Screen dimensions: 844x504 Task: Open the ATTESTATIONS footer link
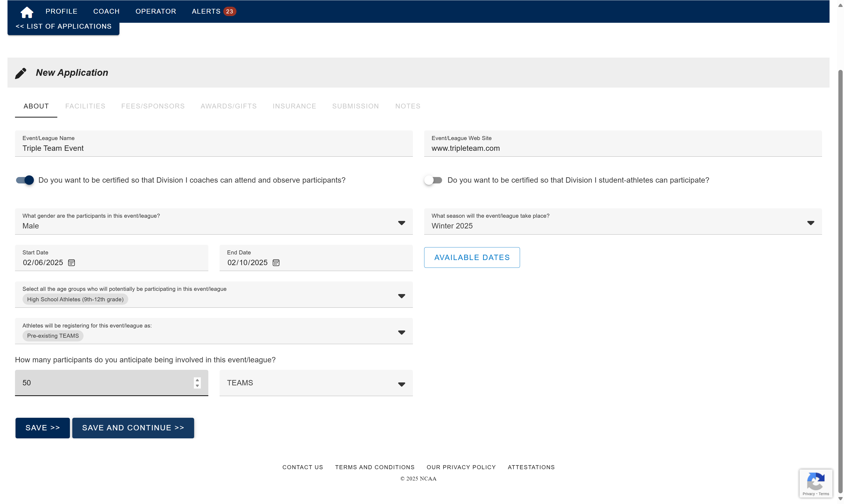[x=531, y=467]
